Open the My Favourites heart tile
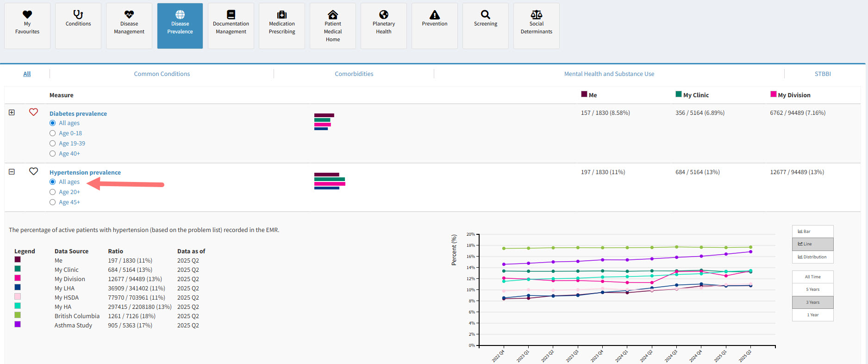This screenshot has height=364, width=868. (x=27, y=25)
